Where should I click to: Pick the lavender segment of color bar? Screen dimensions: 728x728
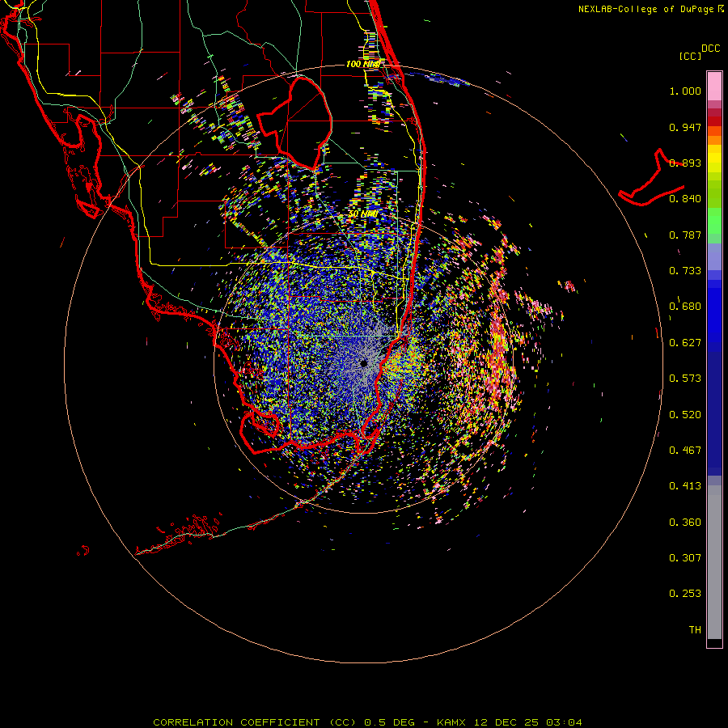click(714, 256)
